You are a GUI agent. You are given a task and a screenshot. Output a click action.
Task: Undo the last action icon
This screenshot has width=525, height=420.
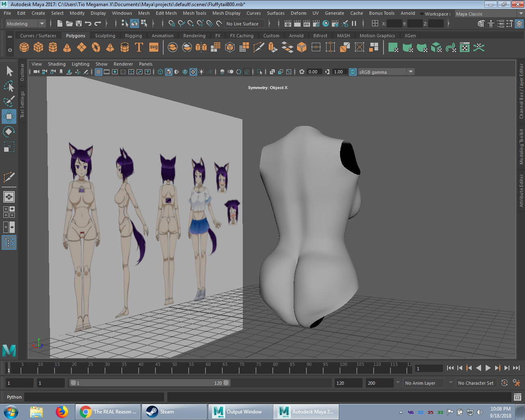(x=88, y=24)
